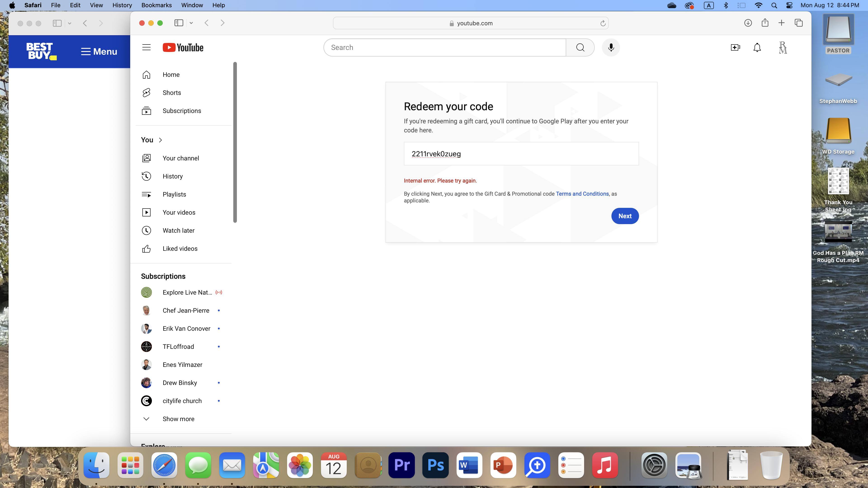This screenshot has width=868, height=488.
Task: Expand Show more subscriptions
Action: (178, 419)
